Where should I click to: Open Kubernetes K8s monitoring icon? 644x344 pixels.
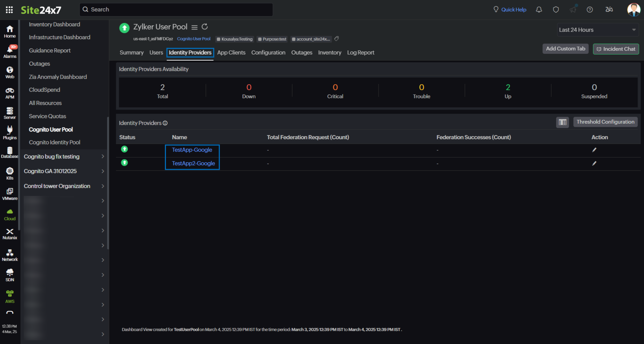point(10,174)
